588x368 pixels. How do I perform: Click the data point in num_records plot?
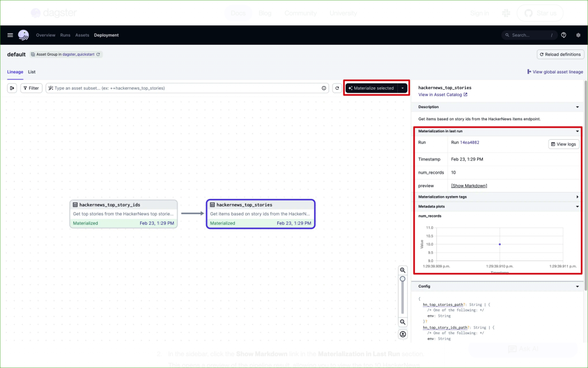coord(500,244)
